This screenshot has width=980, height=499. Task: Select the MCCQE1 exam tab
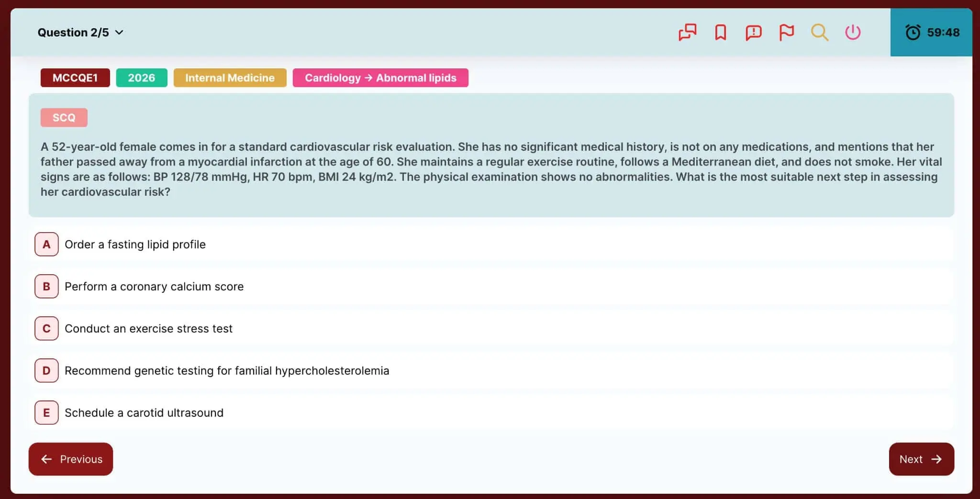[x=75, y=78]
